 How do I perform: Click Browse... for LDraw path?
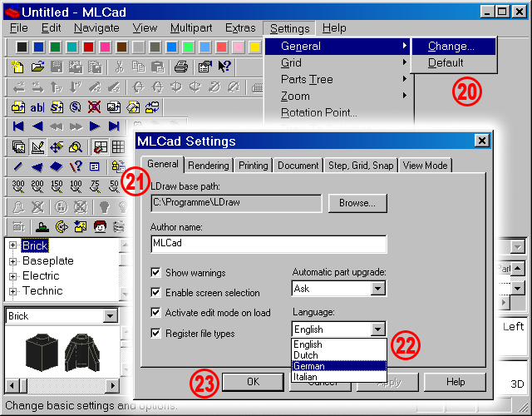[x=357, y=203]
